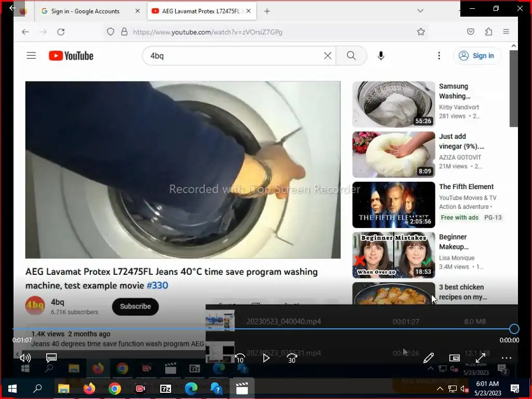
Task: Click the site padlock icon
Action: pyautogui.click(x=124, y=32)
